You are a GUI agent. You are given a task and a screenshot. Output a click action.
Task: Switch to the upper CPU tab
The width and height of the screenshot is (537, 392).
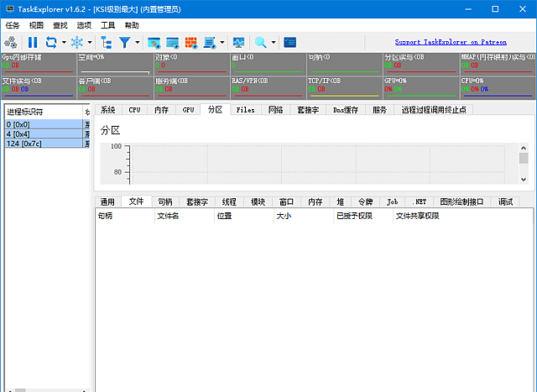coord(134,110)
